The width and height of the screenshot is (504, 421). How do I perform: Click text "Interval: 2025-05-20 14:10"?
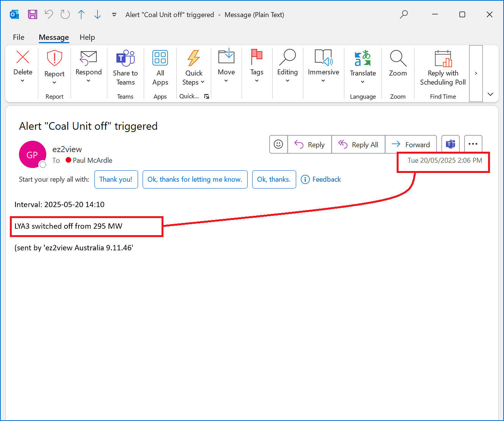[60, 204]
